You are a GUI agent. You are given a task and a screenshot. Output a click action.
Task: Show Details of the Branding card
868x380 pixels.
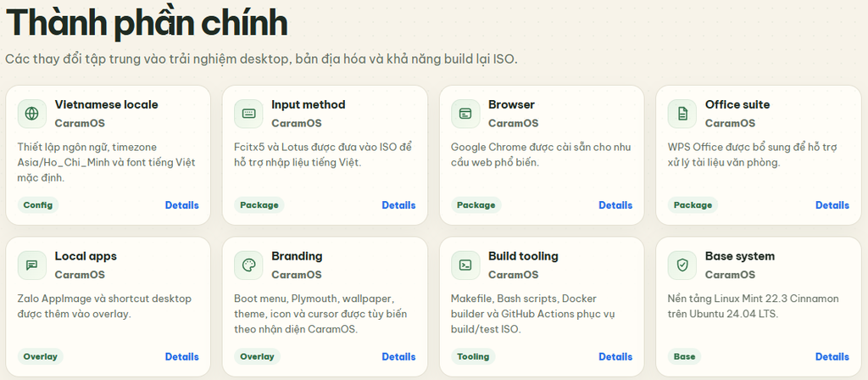click(x=398, y=357)
